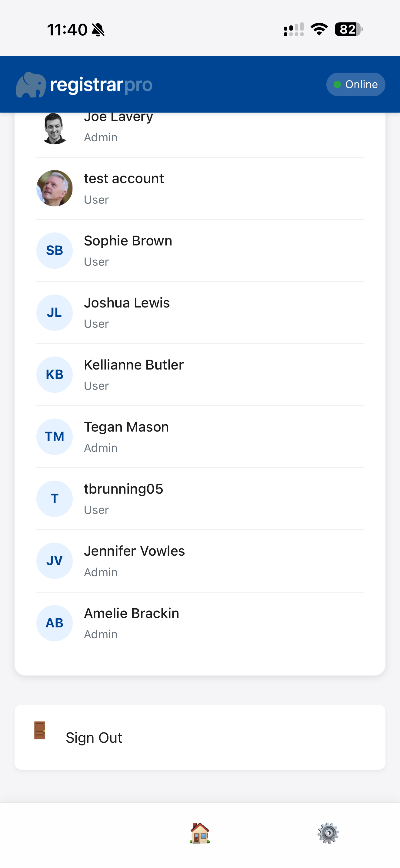Tap the door icon beside Sign Out

tap(40, 731)
